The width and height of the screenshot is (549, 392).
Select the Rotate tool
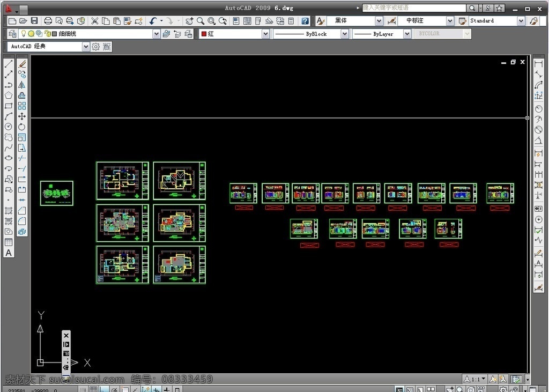pos(22,127)
